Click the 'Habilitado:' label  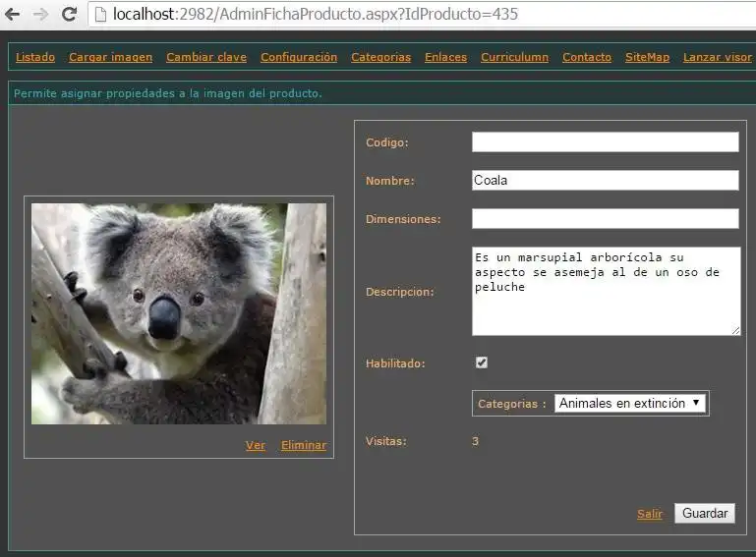395,363
